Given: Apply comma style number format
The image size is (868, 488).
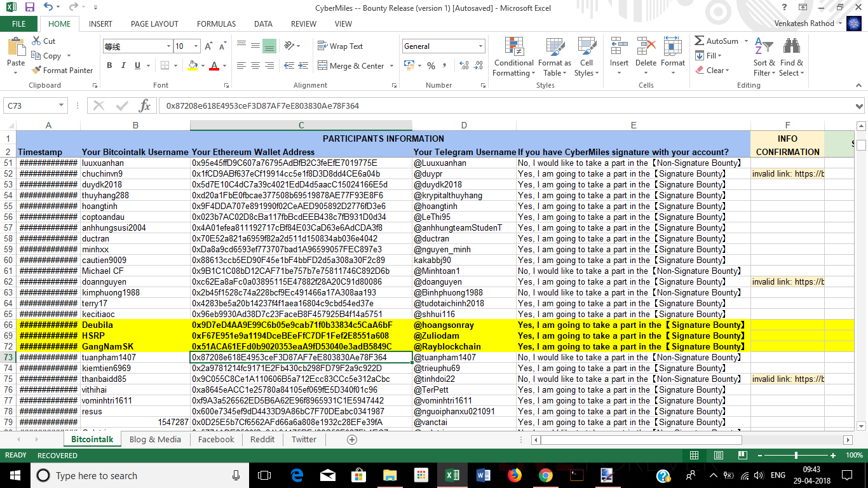Looking at the screenshot, I should (x=445, y=65).
